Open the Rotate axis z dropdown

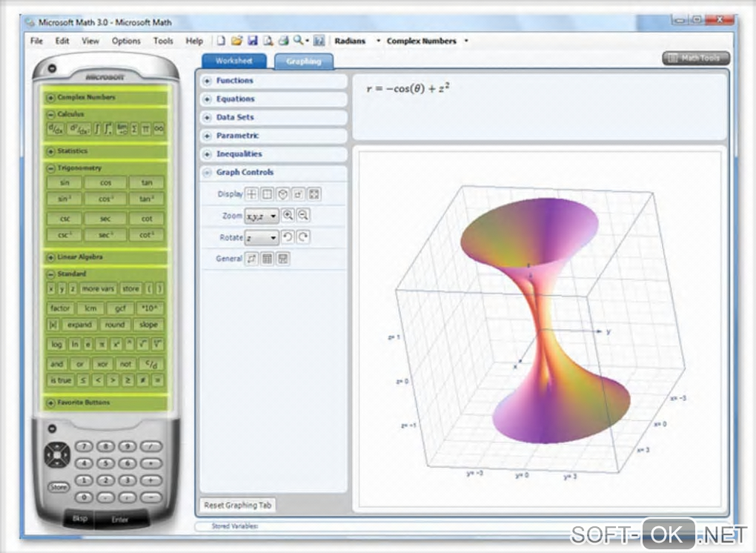[262, 237]
